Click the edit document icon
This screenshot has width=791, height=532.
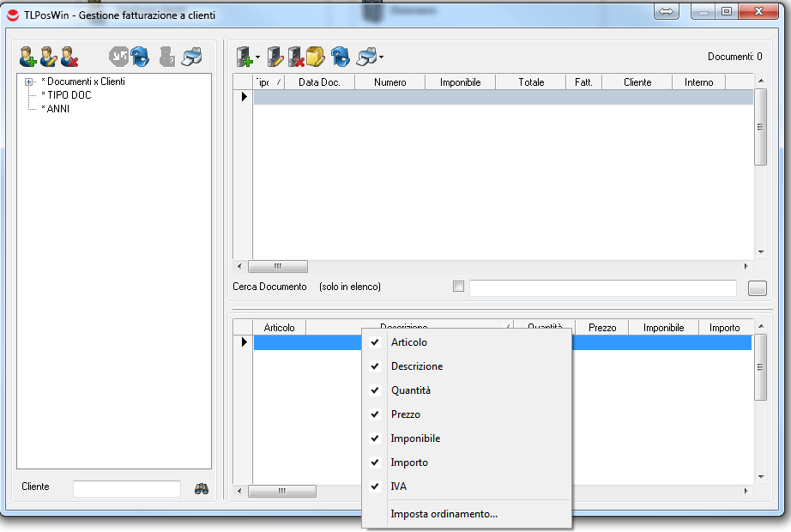[275, 57]
